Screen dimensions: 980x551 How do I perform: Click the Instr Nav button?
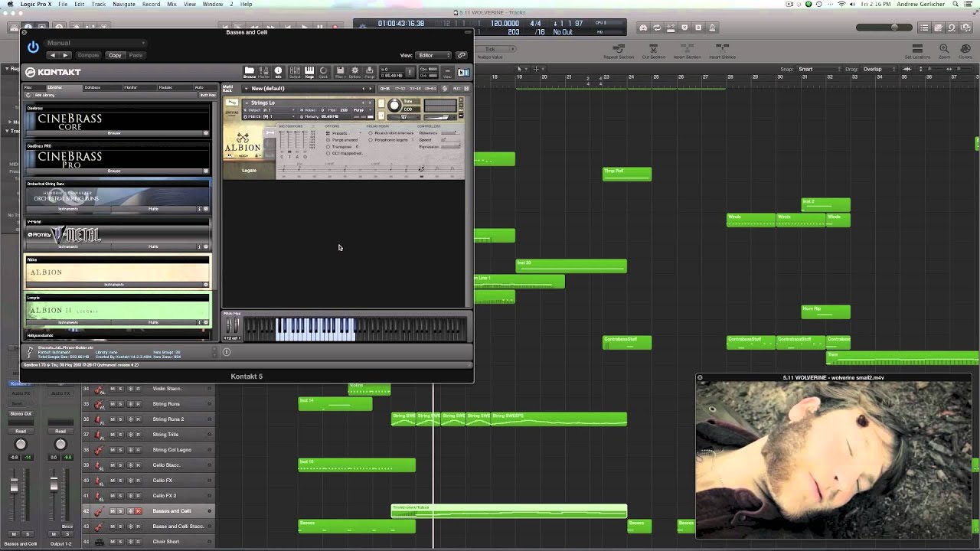207,95
